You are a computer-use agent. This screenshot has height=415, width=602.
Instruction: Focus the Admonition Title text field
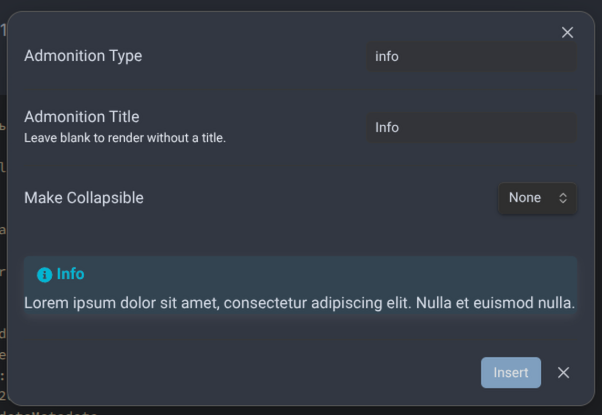470,128
